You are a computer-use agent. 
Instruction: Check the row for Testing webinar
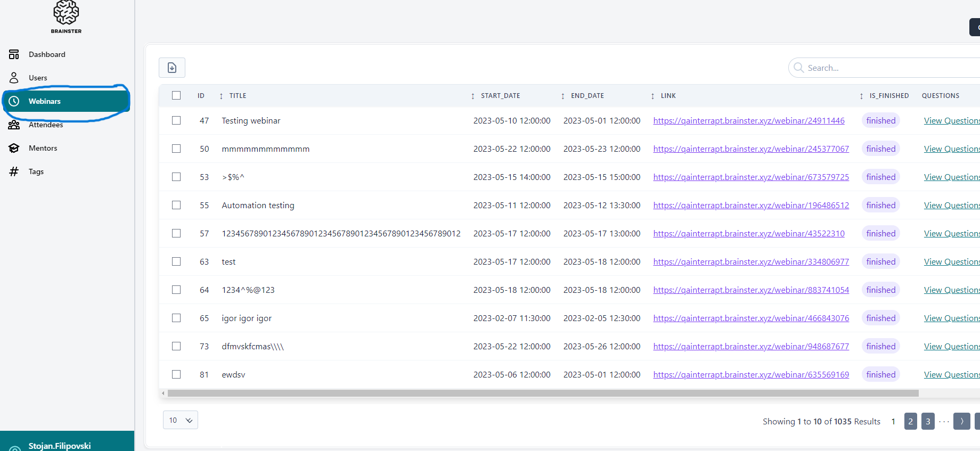coord(176,120)
